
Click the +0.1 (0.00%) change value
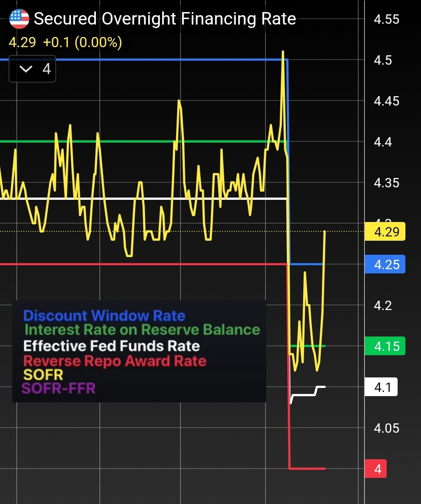[x=82, y=42]
